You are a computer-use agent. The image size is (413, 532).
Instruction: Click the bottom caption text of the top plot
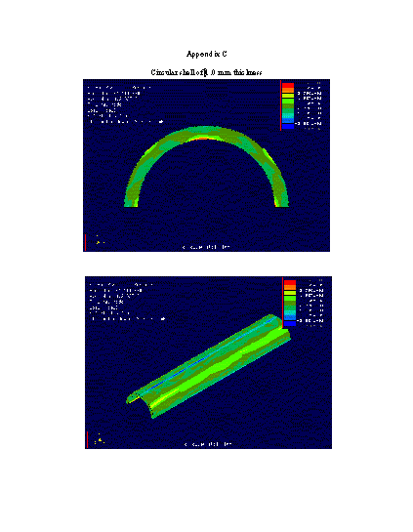tap(206, 247)
